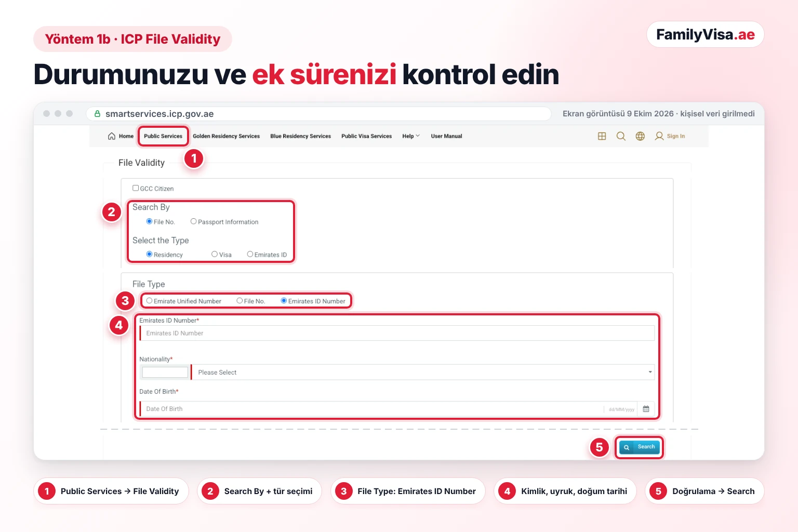Click the "Ekran görüntüsü 9 Ekim 2026" caption
Image resolution: width=798 pixels, height=532 pixels.
[x=618, y=114]
